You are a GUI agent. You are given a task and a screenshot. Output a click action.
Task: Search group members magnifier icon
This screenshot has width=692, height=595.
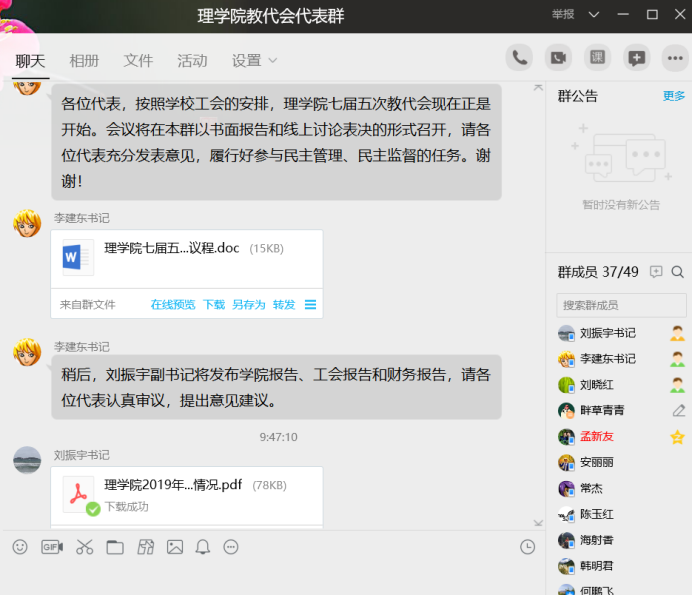coord(678,272)
